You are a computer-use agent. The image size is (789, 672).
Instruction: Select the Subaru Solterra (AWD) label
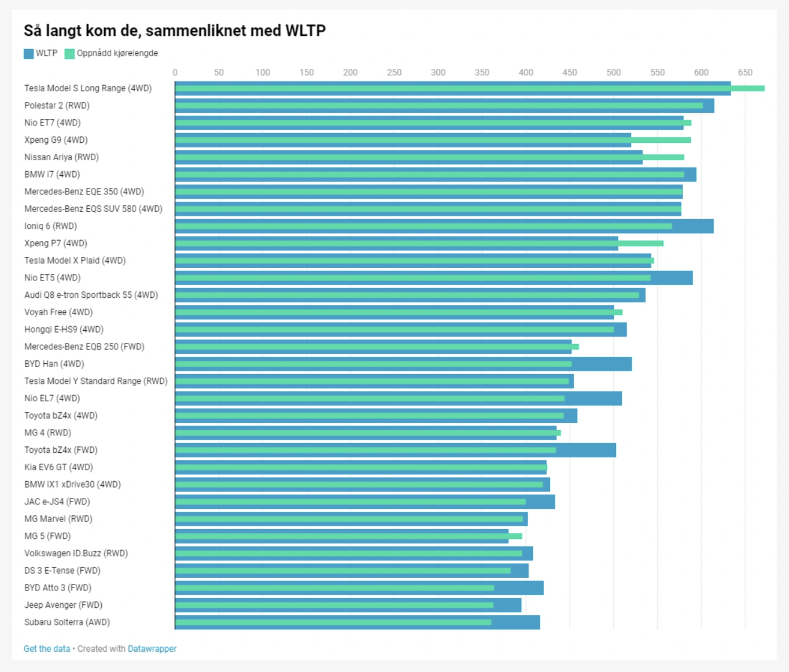click(67, 622)
